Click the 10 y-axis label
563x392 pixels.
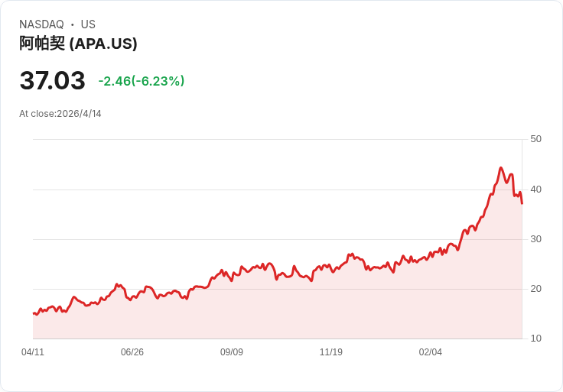(536, 339)
